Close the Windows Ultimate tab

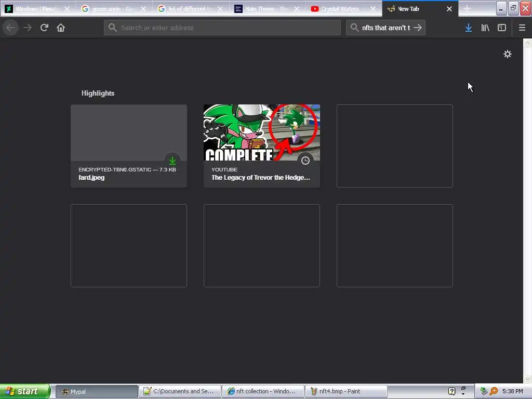[67, 9]
